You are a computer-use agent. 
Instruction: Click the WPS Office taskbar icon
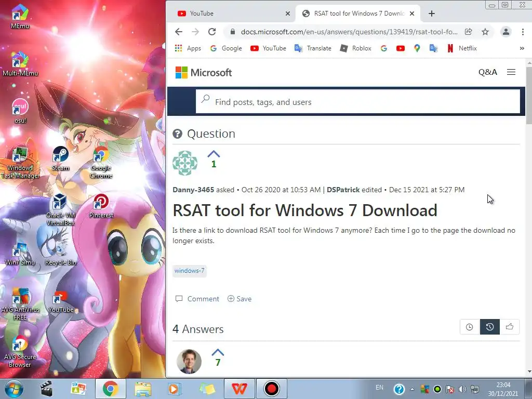[240, 389]
